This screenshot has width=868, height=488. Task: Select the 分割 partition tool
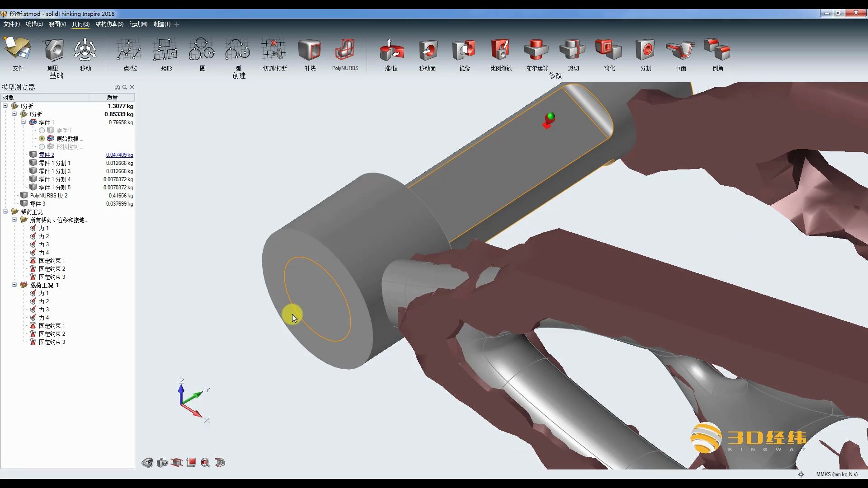pos(645,50)
